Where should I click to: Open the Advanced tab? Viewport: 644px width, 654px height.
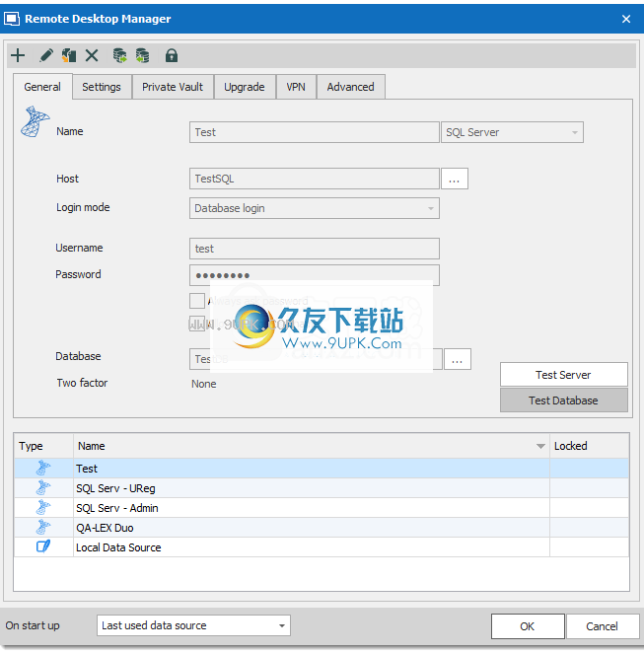pos(350,87)
